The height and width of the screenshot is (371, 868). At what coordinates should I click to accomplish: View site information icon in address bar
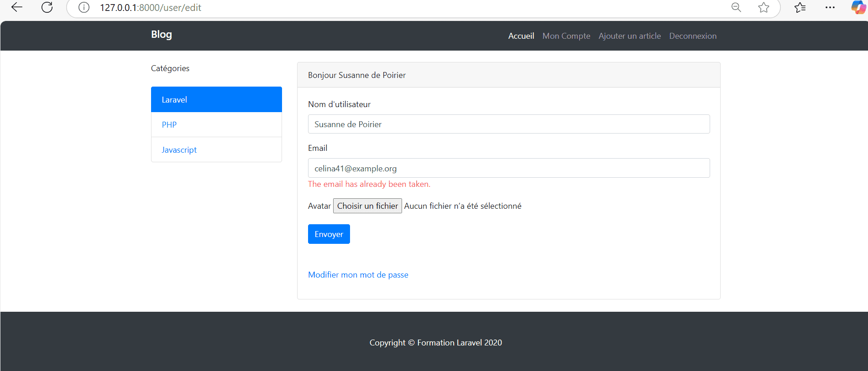tap(84, 8)
